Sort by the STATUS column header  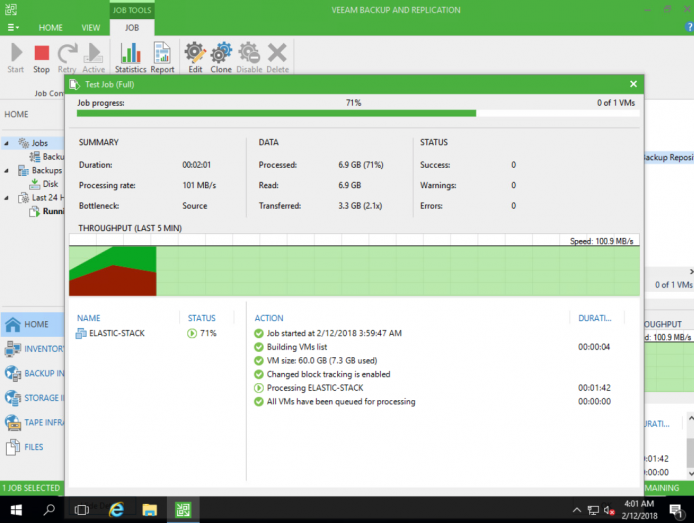pos(201,318)
